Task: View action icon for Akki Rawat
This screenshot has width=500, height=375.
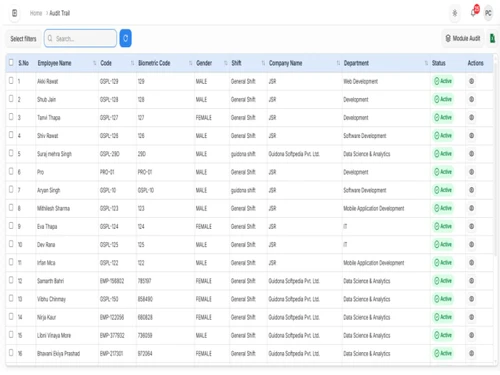Action: (x=471, y=81)
